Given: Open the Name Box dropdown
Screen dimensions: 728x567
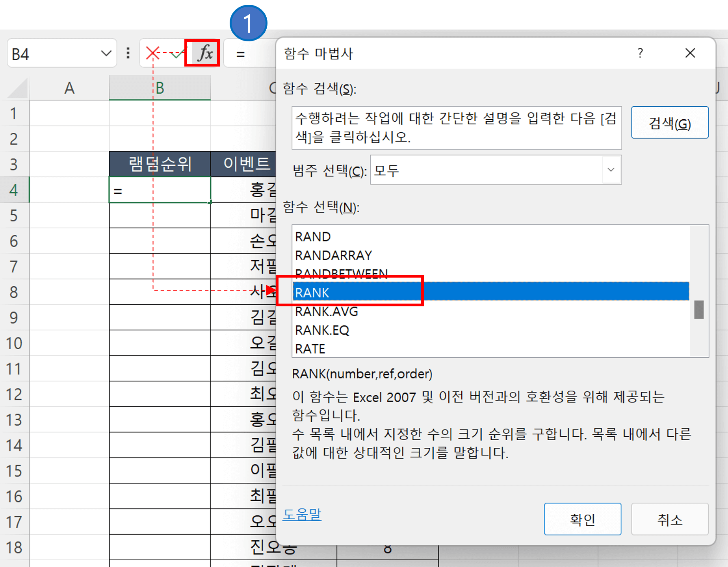Looking at the screenshot, I should (106, 53).
